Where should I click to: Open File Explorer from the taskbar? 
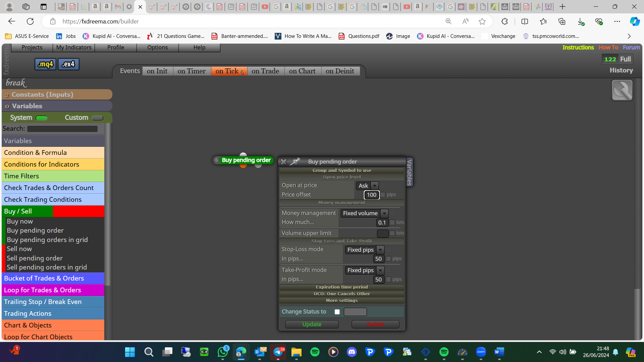[296, 352]
